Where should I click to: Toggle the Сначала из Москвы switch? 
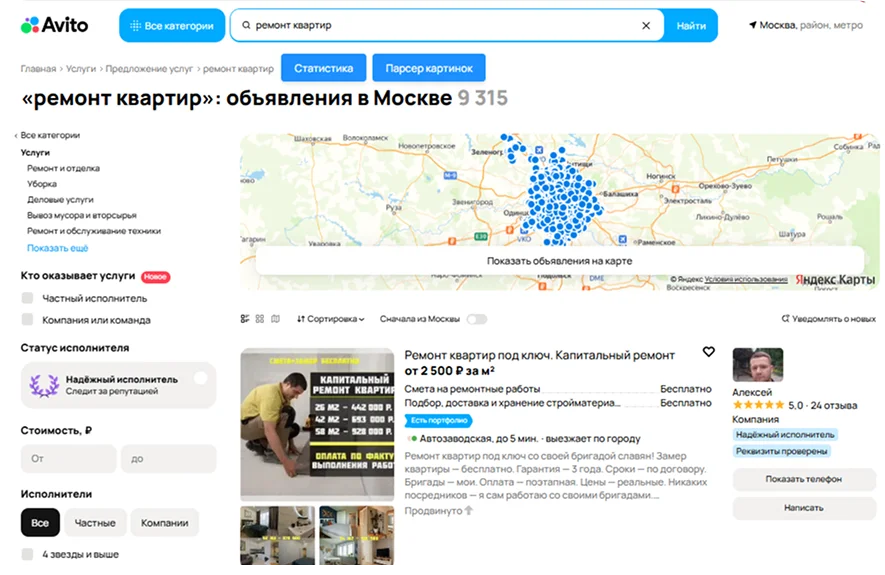[477, 319]
